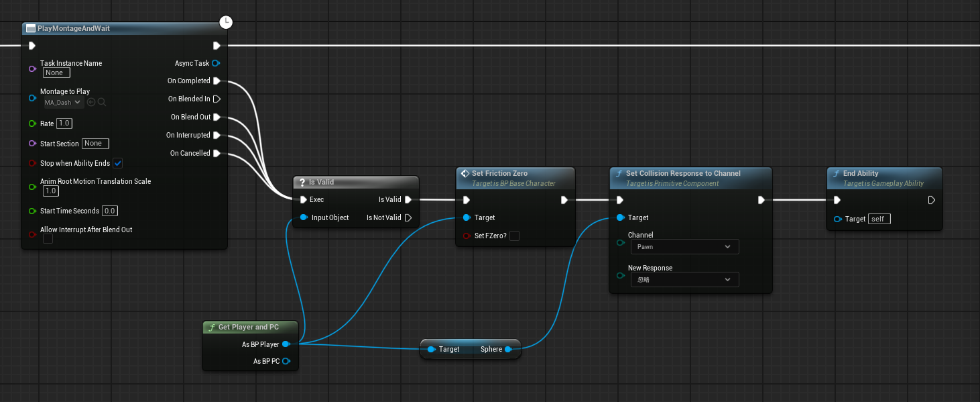Open the Channel Pawn dropdown

(684, 247)
